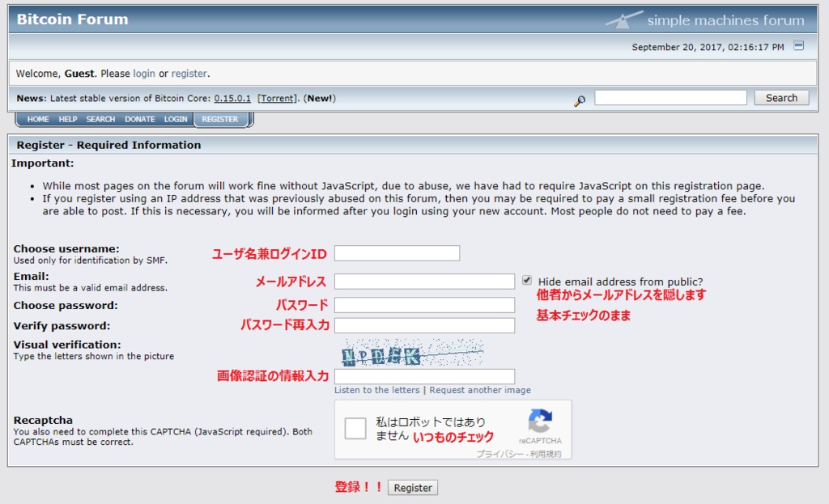Click the Simple Machines Forum logo
Image resolution: width=829 pixels, height=504 pixels.
click(705, 20)
